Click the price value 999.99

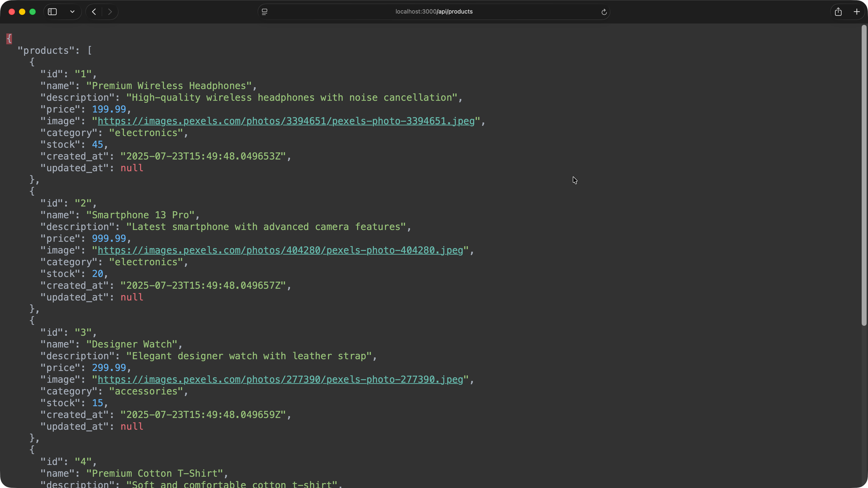[109, 238]
